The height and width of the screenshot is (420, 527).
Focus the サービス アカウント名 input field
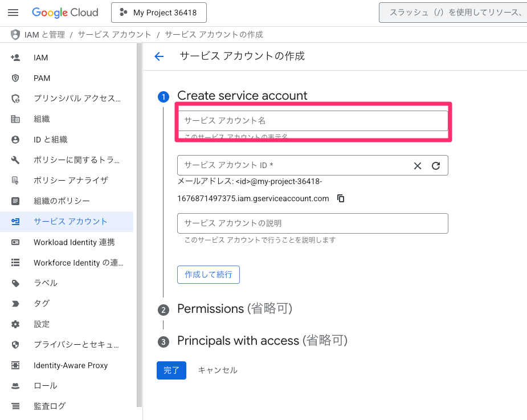[313, 121]
